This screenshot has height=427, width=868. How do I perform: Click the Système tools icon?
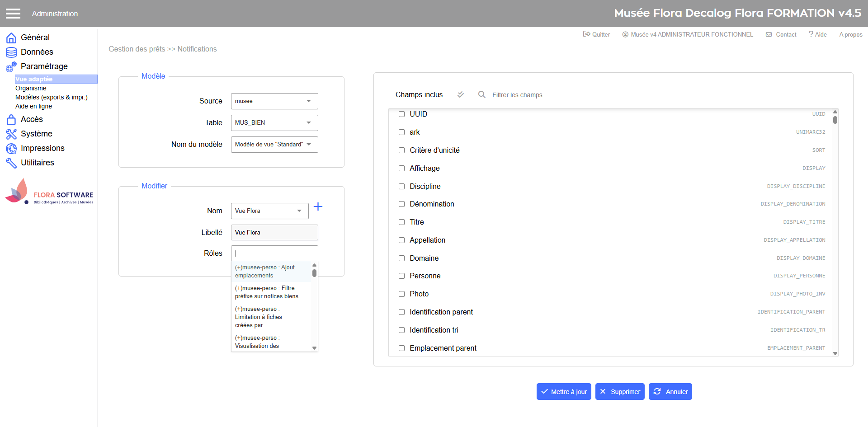click(x=11, y=134)
